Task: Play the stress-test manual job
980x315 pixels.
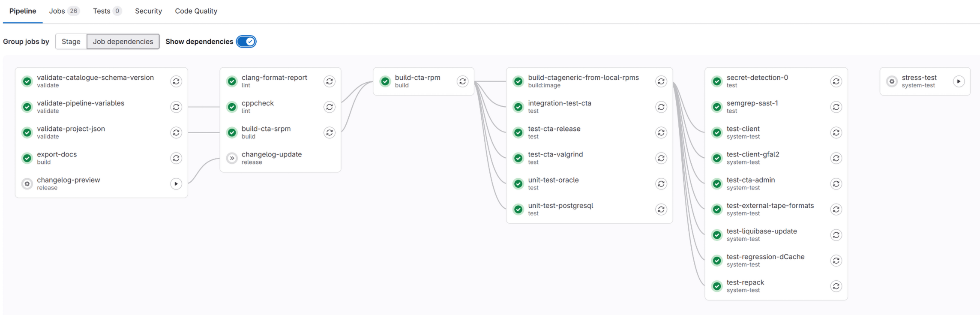Action: click(x=959, y=81)
